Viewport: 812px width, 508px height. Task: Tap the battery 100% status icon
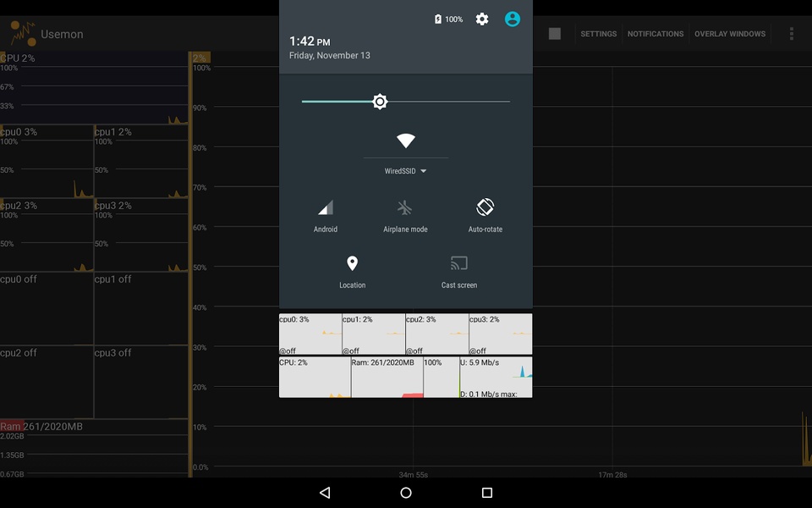448,19
